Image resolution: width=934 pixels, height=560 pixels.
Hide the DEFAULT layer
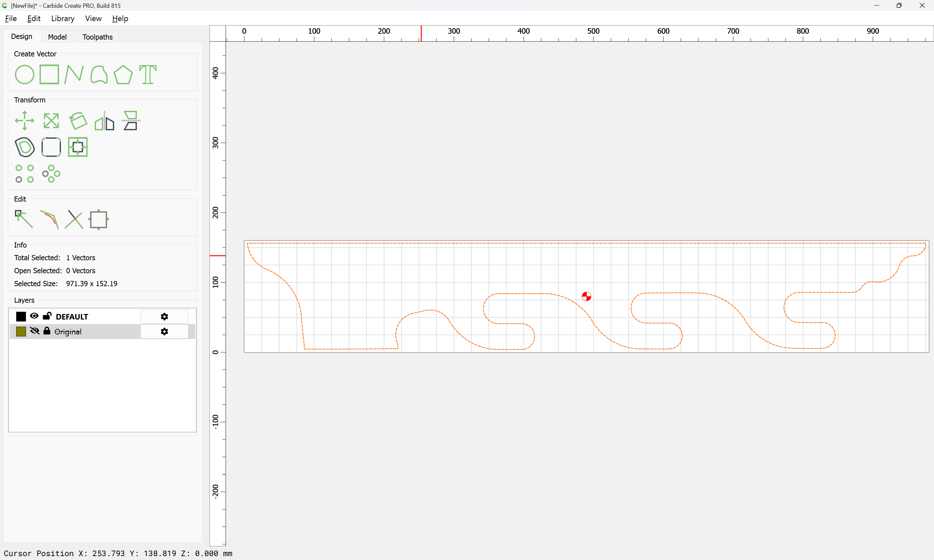point(34,316)
